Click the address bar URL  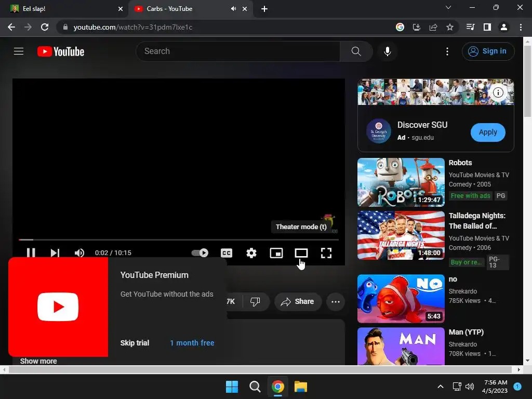[x=132, y=27]
